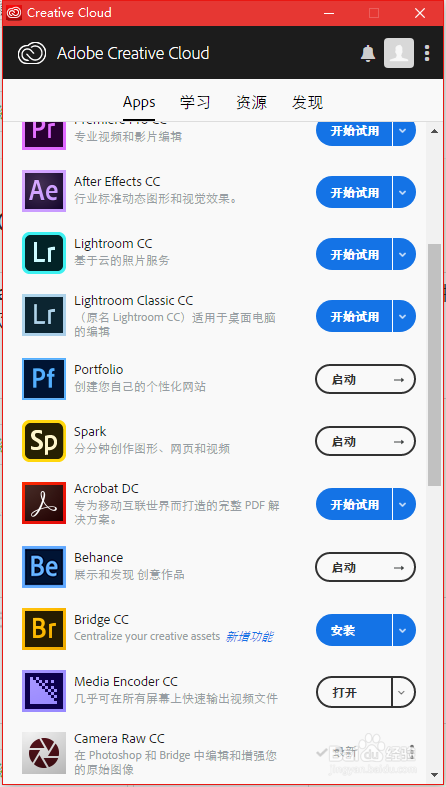This screenshot has height=787, width=446.
Task: Expand Lightroom Classic CC dropdown arrow
Action: pos(404,316)
